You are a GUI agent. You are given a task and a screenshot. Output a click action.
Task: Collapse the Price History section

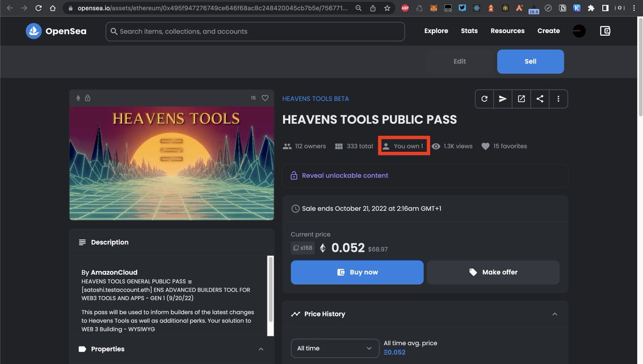click(555, 314)
